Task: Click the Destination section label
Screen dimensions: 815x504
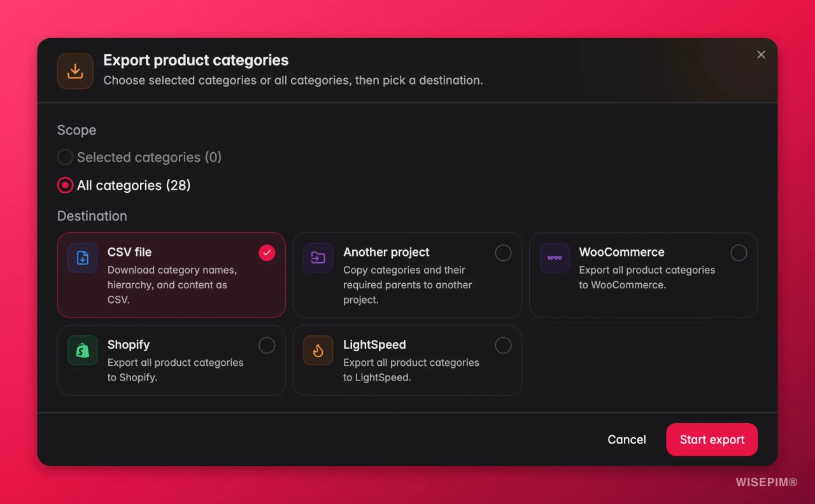Action: pyautogui.click(x=92, y=216)
